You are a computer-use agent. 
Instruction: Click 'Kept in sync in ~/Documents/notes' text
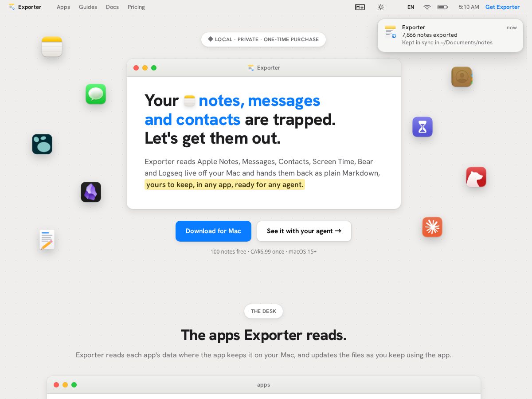[x=447, y=43]
